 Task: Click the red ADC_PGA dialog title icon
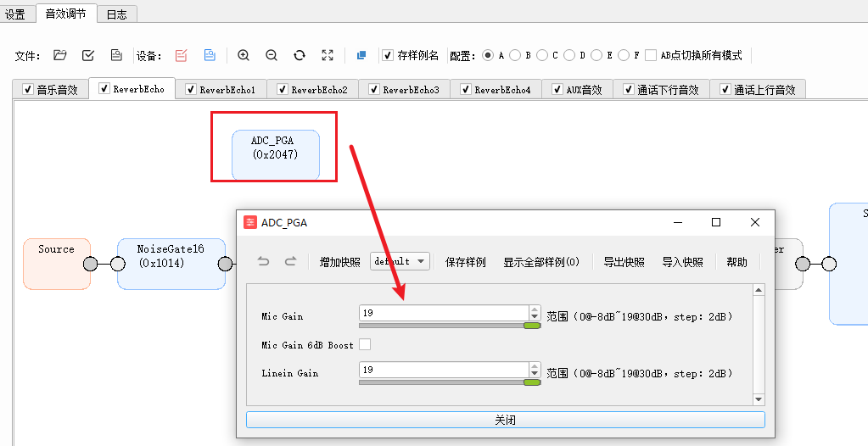point(250,222)
